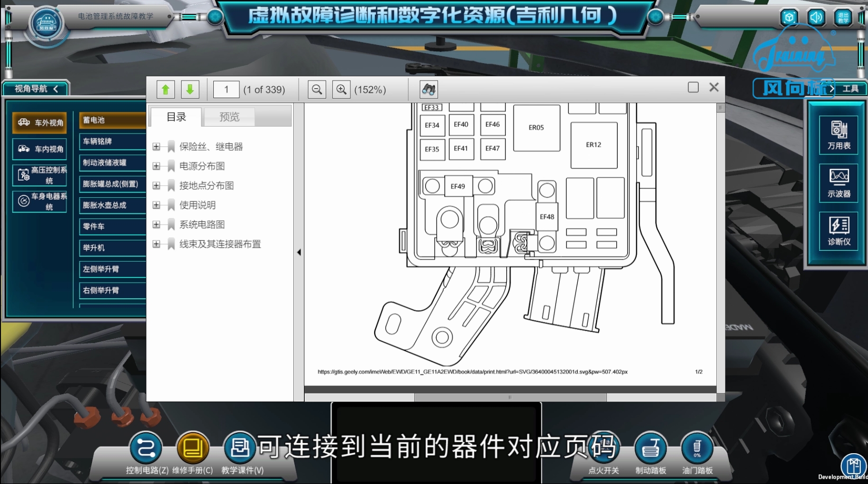The width and height of the screenshot is (868, 484).
Task: Select exterior view (车外视角)
Action: pyautogui.click(x=40, y=123)
